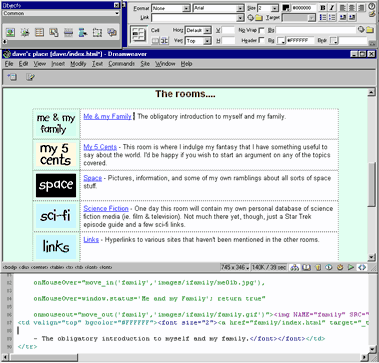379x363 pixels.
Task: Open the Format dropdown
Action: click(x=187, y=8)
